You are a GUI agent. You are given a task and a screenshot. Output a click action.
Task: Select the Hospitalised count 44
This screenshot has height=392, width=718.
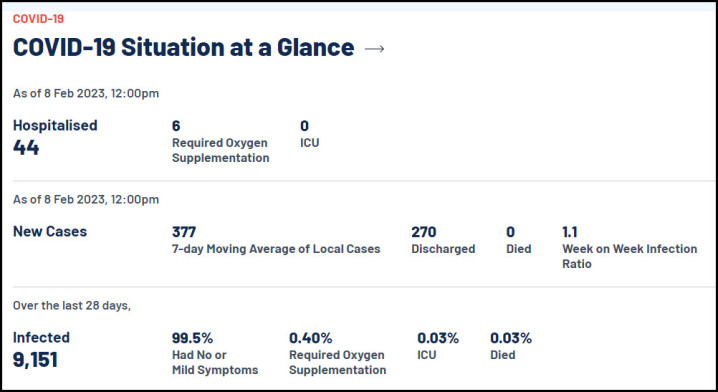click(26, 148)
